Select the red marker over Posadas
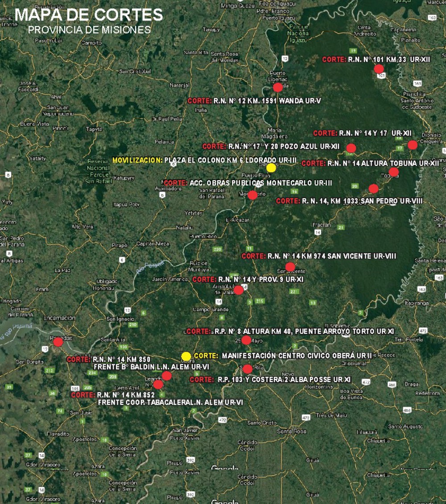Viewport: 446px width, 504px height. 58,342
